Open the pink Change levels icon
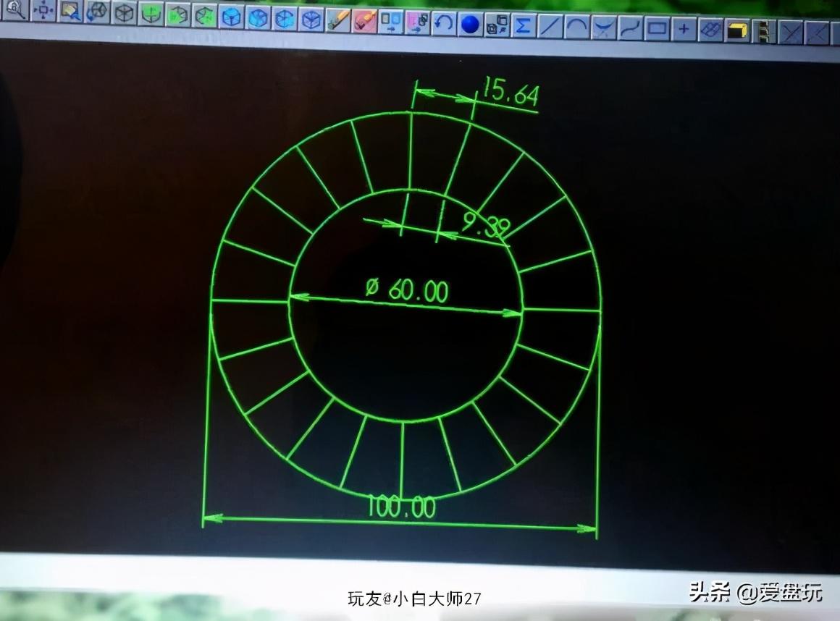 pos(417,23)
